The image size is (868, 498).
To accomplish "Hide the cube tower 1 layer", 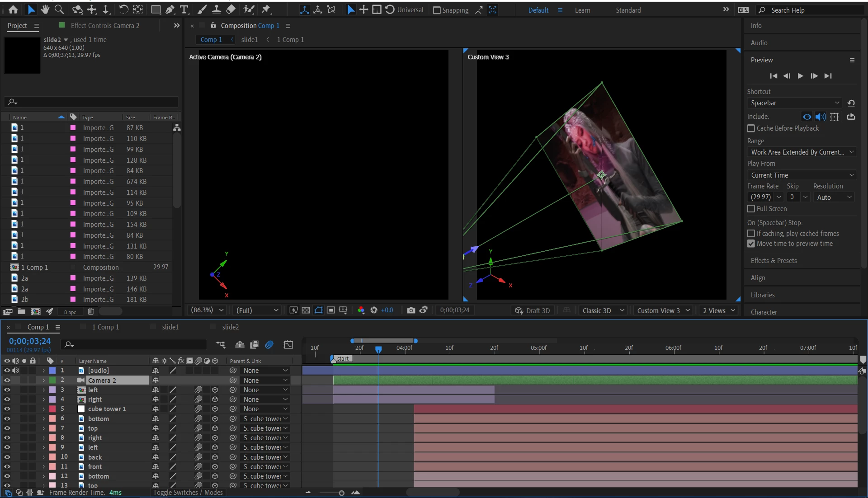I will tap(7, 409).
